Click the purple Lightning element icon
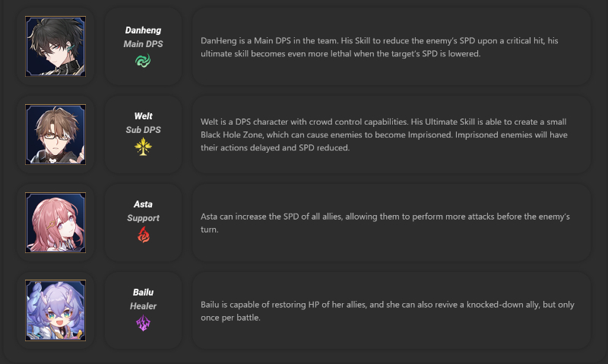 pos(143,324)
